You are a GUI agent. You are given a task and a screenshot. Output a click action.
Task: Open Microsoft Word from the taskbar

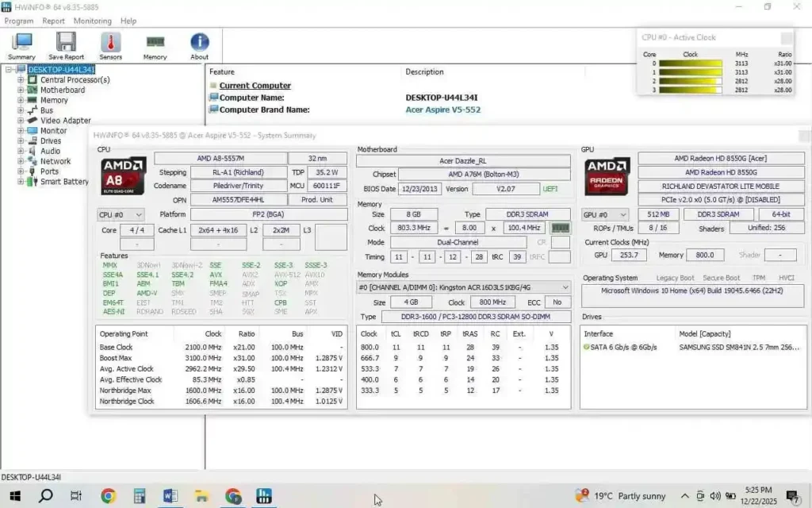(x=170, y=495)
